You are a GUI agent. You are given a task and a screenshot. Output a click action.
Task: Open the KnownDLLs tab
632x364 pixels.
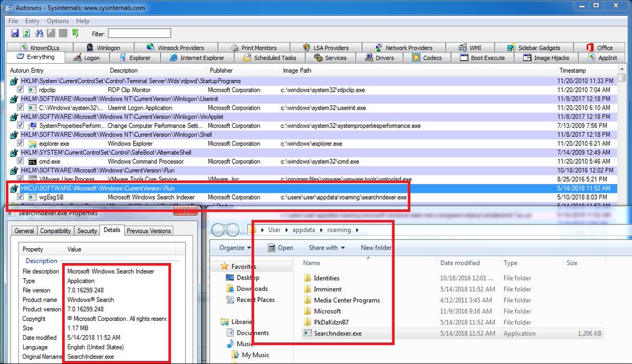coord(40,47)
